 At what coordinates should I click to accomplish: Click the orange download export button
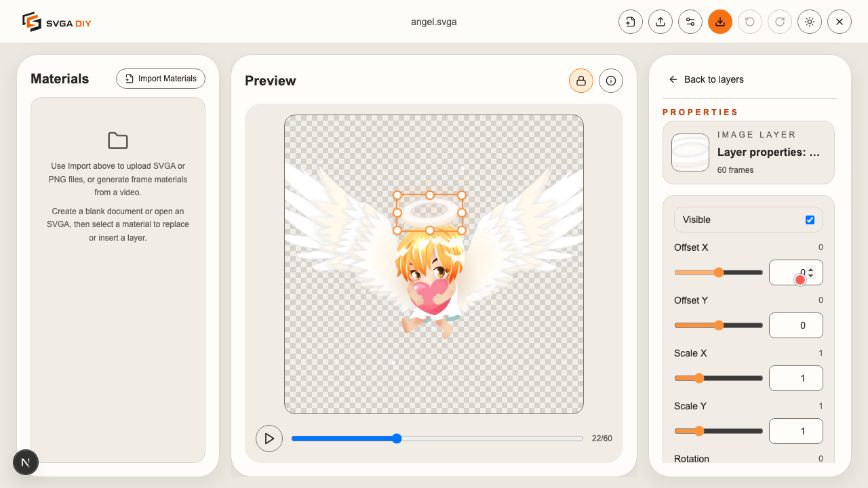(720, 22)
